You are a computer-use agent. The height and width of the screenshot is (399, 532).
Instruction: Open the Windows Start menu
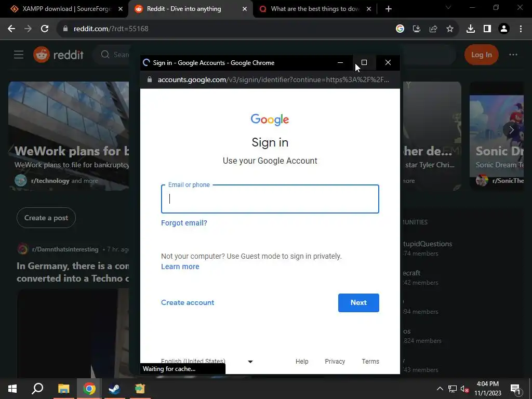[x=12, y=389]
